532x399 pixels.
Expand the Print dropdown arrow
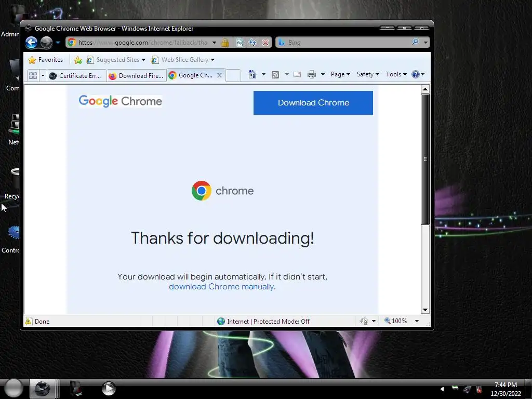pos(323,74)
